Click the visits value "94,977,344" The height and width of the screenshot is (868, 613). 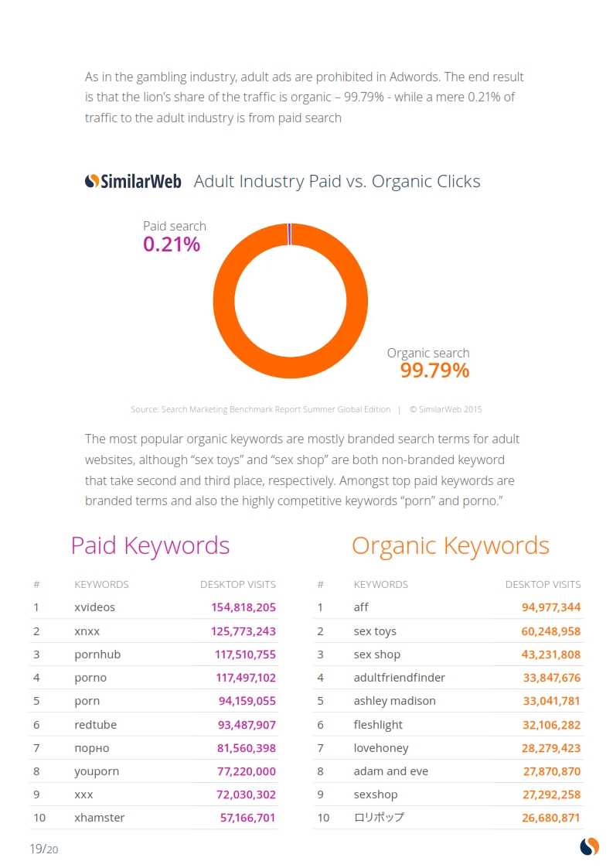click(551, 607)
